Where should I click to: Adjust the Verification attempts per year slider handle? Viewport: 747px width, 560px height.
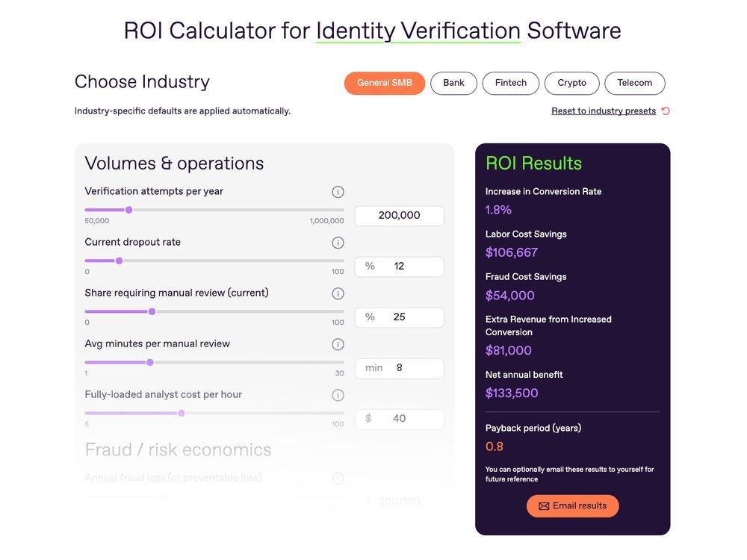point(128,210)
